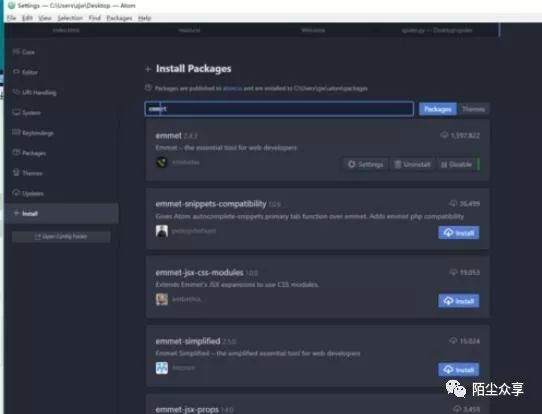Open emmet-snippets-compatibility package title
The image size is (542, 414).
tap(211, 204)
